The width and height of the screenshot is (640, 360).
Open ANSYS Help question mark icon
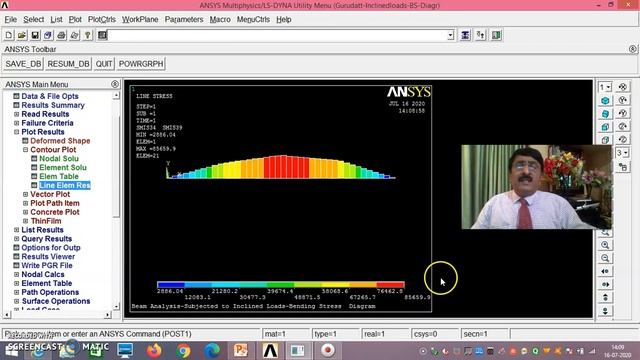pos(87,35)
